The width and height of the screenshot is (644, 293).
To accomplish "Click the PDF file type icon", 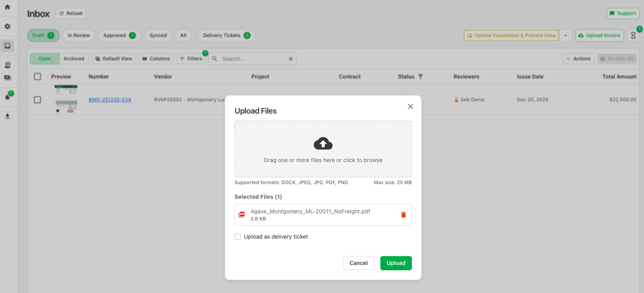I will click(x=242, y=215).
